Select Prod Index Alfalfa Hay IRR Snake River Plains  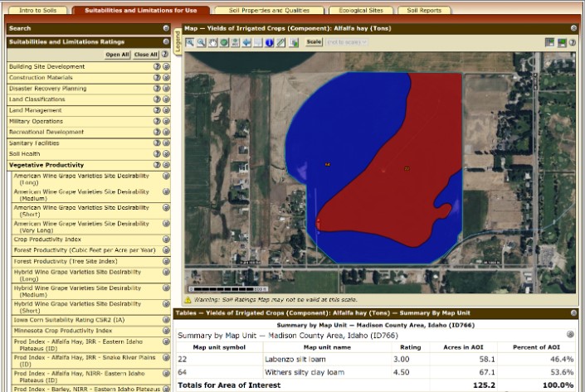85,361
